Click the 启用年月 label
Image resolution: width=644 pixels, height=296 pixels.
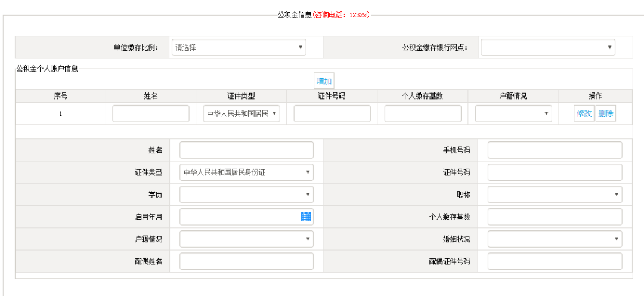148,217
